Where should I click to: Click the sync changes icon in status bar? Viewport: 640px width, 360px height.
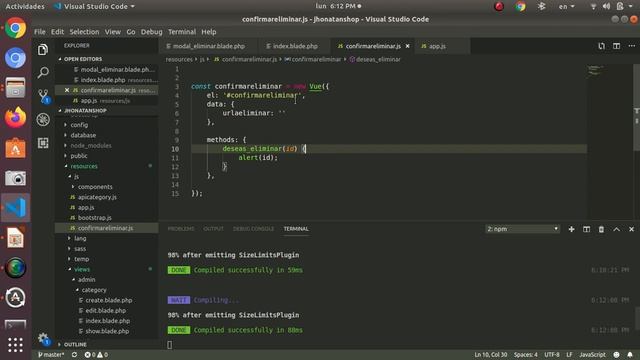click(x=74, y=355)
